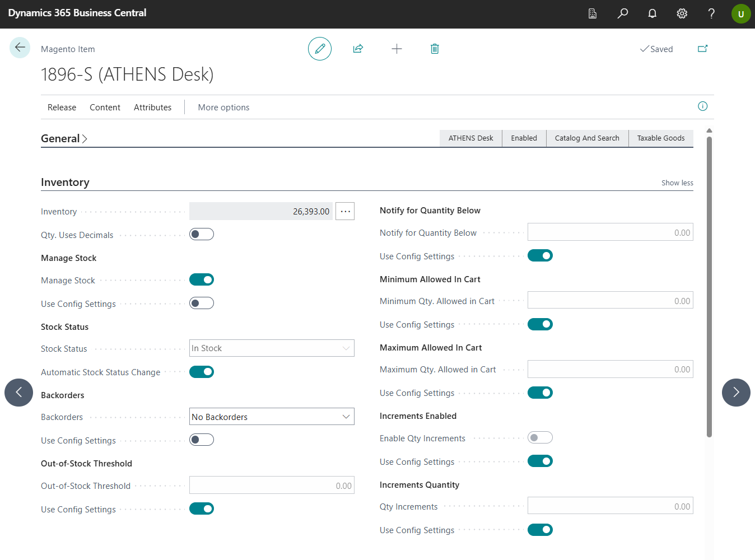
Task: Open the Attributes menu
Action: point(152,108)
